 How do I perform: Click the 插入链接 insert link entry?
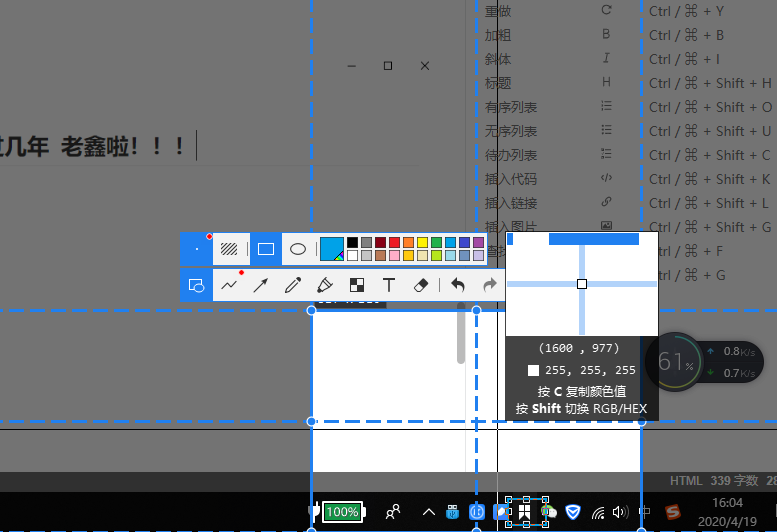point(510,203)
